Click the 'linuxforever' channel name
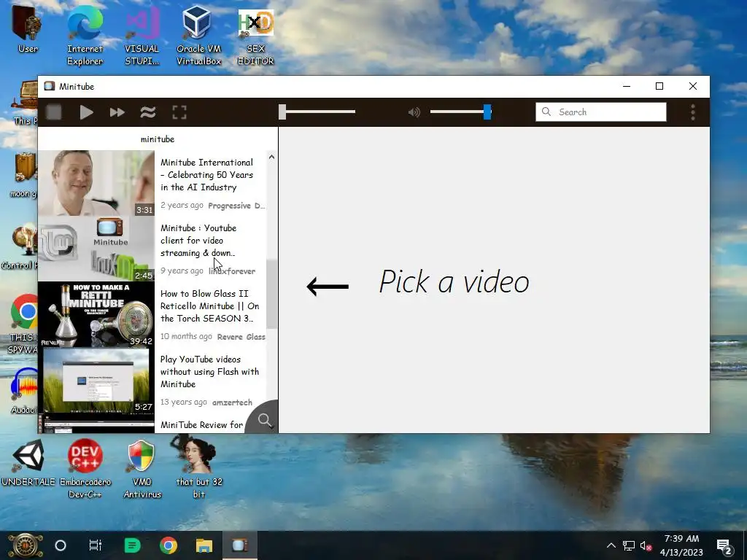The image size is (747, 560). 232,271
